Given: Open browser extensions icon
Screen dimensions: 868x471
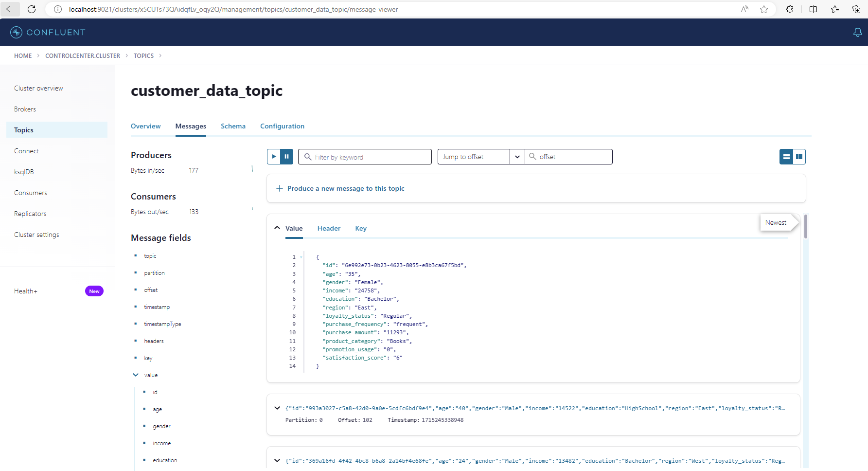Looking at the screenshot, I should pos(790,9).
